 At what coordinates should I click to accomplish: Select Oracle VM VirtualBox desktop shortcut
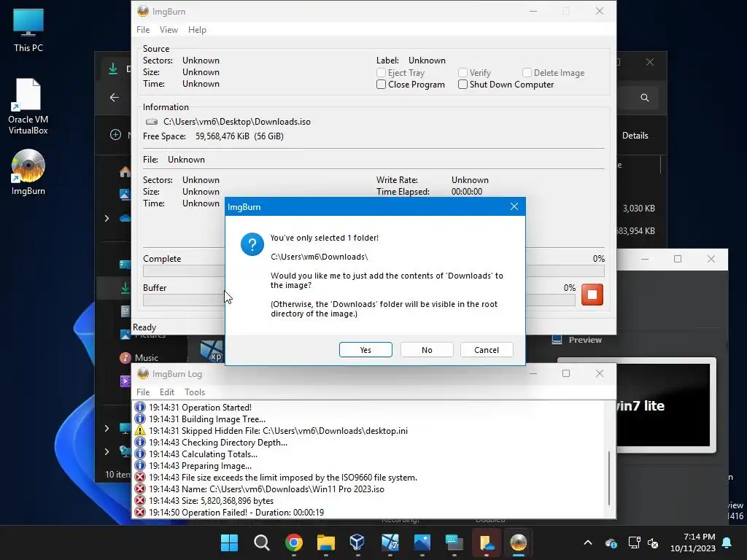pos(28,106)
